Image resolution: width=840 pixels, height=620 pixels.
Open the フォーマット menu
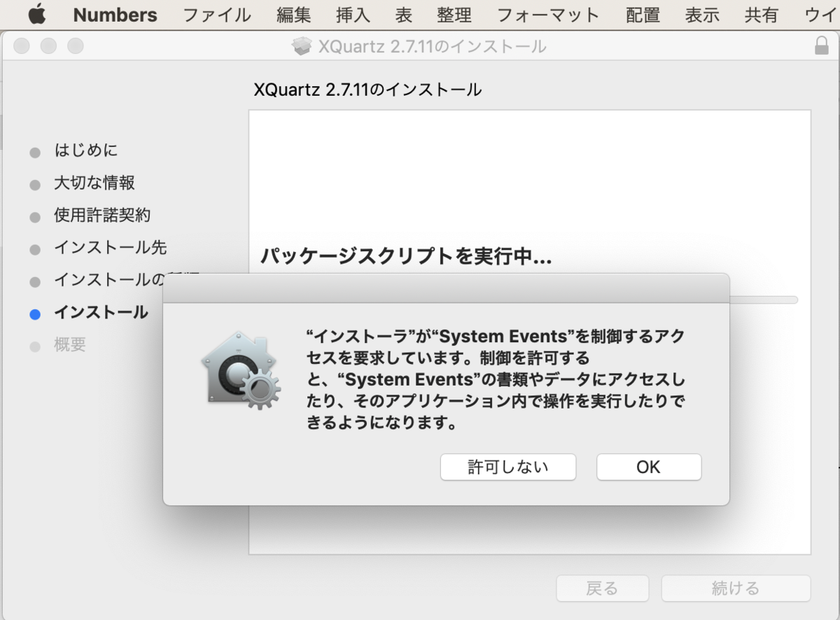click(x=548, y=15)
